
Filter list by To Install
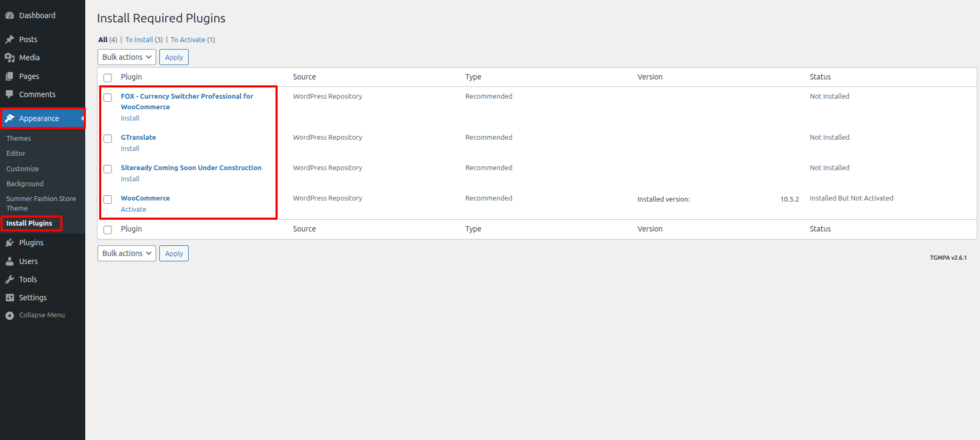tap(139, 39)
